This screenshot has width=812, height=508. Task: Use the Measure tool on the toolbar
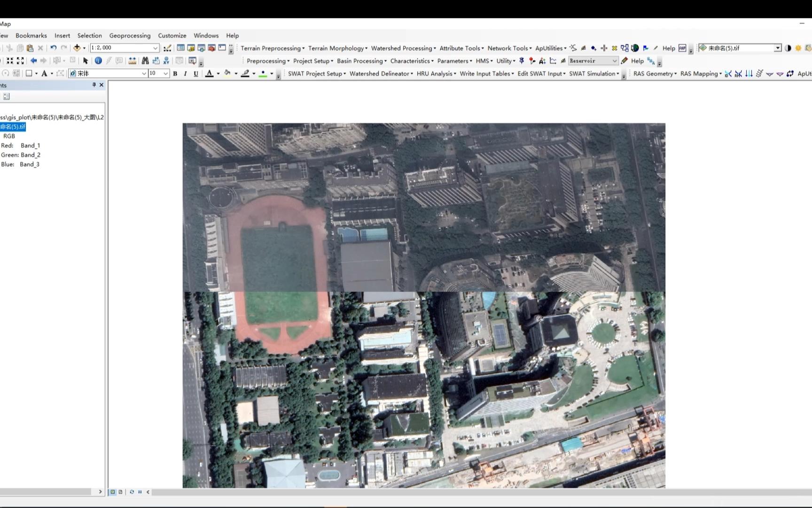pos(133,61)
